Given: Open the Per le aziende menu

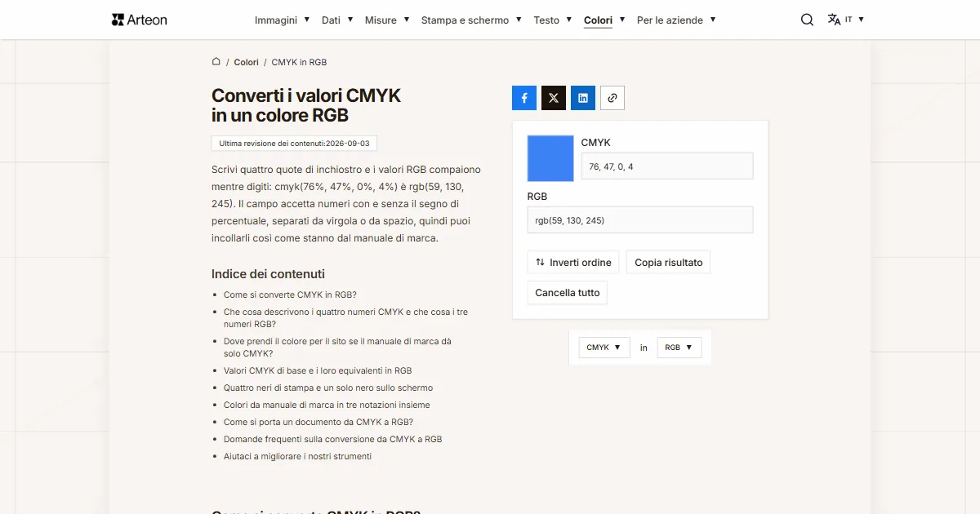Looking at the screenshot, I should click(676, 20).
